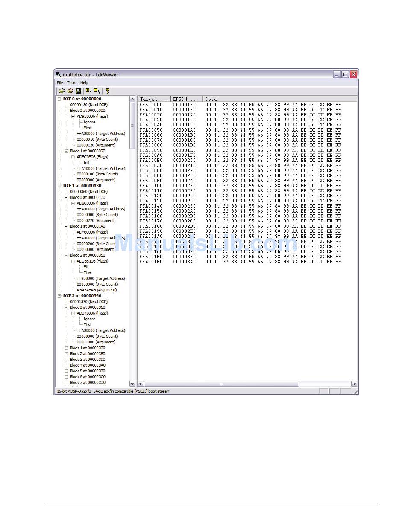This screenshot has height=532, width=406.
Task: Collapse the DXE 1 at 00000130 node
Action: 59,186
